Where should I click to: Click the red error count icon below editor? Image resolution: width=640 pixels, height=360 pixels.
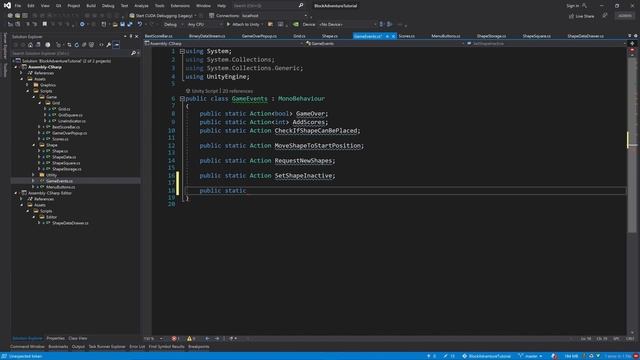click(174, 338)
